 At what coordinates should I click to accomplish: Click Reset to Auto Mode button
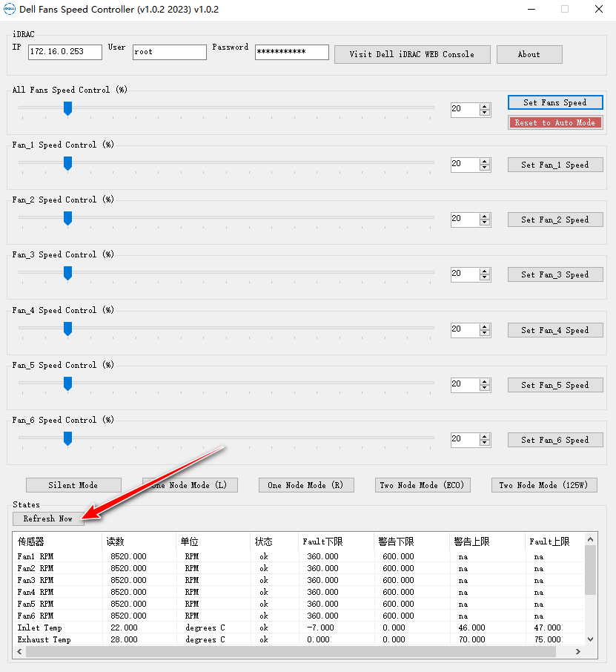point(555,122)
